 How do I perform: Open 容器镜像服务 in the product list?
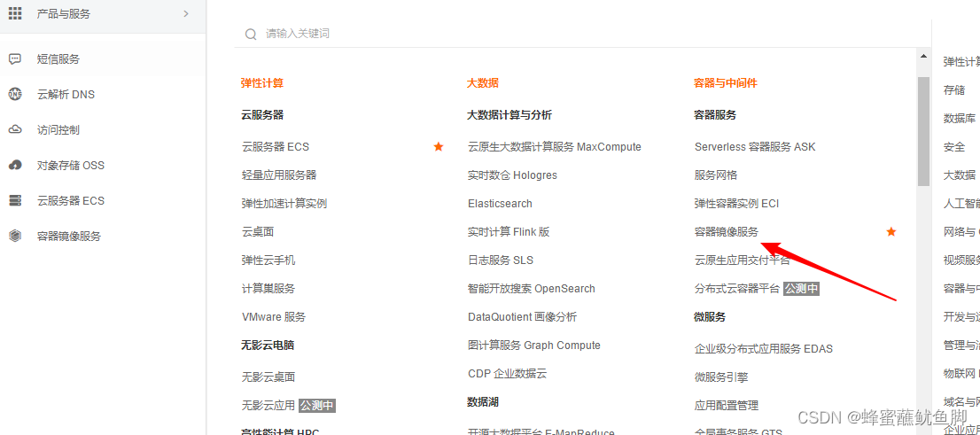pos(727,232)
